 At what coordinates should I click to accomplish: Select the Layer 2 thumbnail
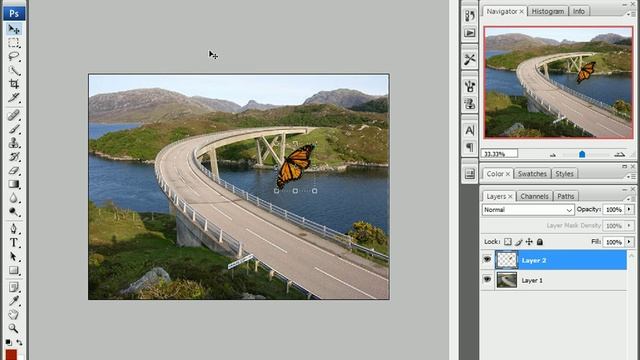[507, 260]
